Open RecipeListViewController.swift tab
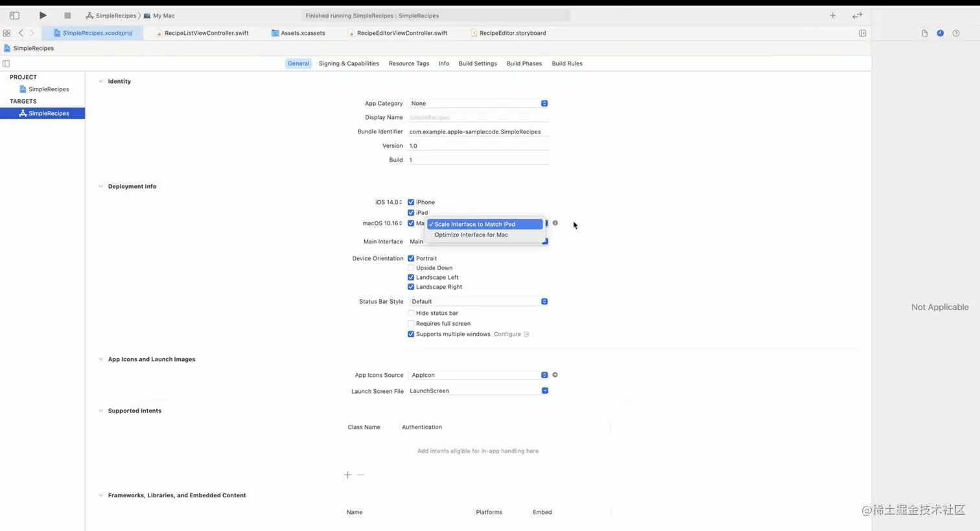 (x=202, y=33)
